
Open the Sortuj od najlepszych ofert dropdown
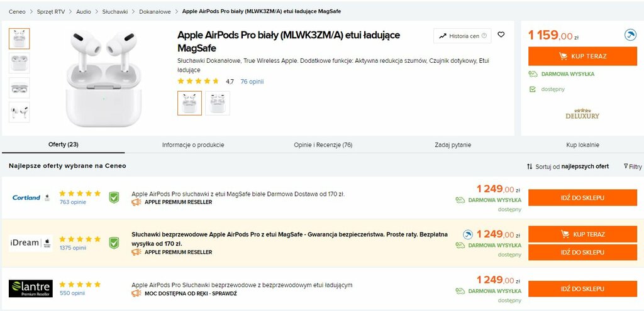coord(568,166)
